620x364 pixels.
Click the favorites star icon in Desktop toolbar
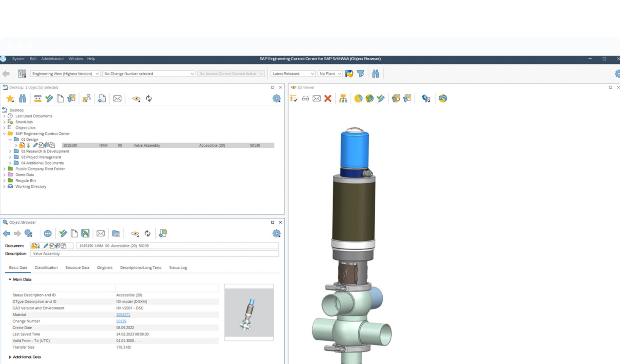(x=10, y=99)
